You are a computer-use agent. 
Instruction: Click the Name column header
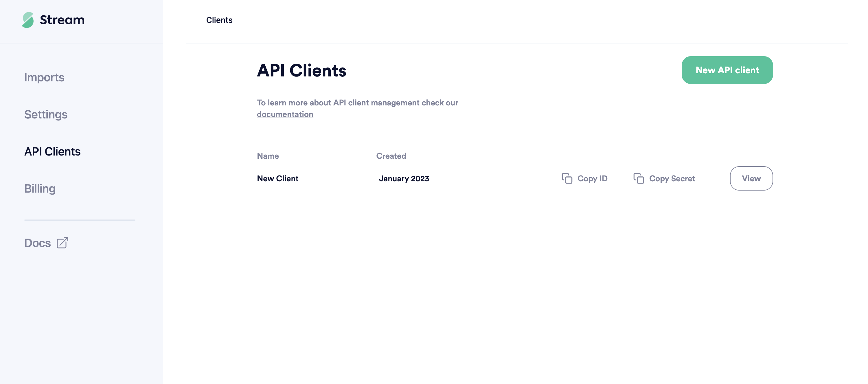click(268, 156)
